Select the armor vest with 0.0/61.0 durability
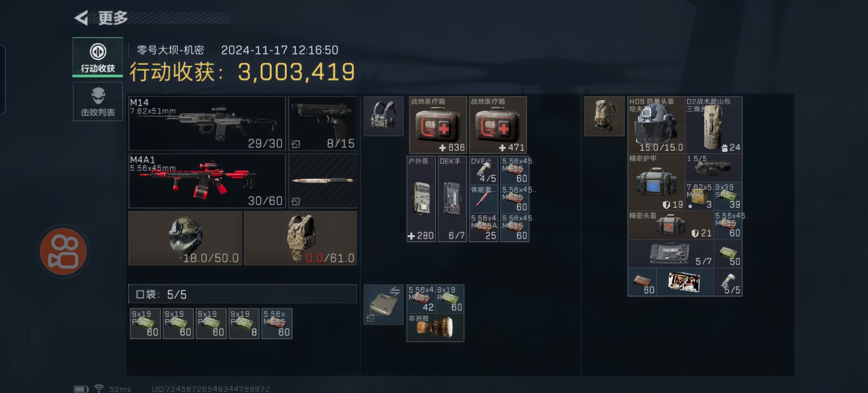 point(300,238)
